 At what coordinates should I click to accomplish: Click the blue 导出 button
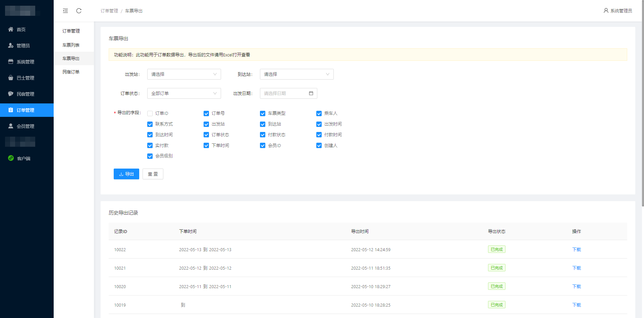126,174
